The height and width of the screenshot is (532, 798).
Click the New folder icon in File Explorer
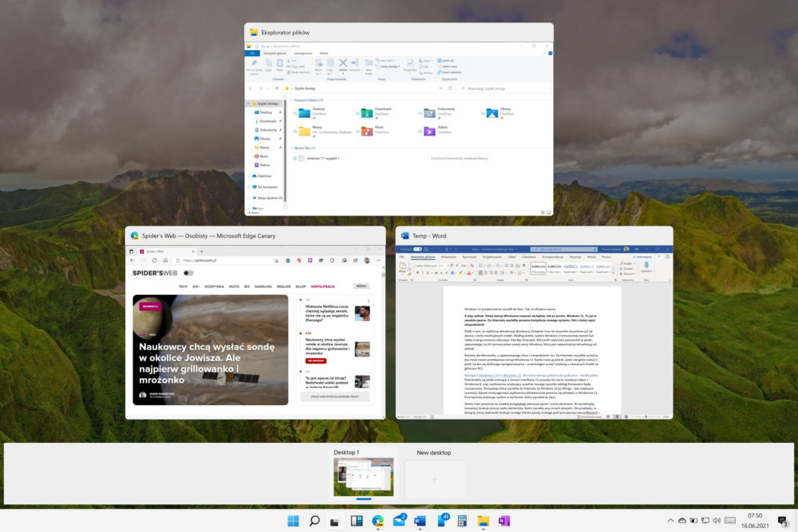(x=369, y=66)
